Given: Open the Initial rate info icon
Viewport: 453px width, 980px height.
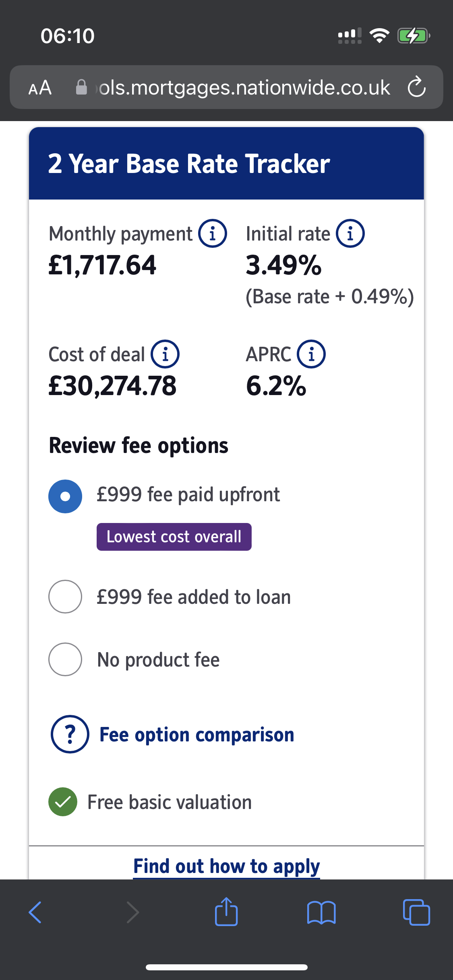Looking at the screenshot, I should [x=350, y=233].
